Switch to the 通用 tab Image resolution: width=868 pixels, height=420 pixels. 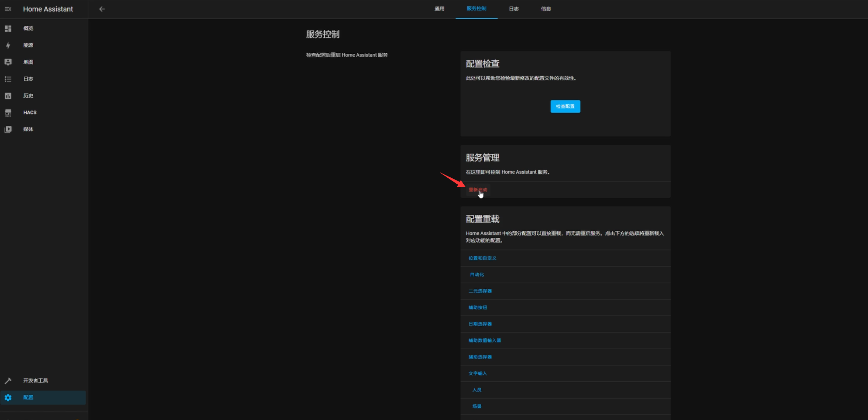click(439, 9)
